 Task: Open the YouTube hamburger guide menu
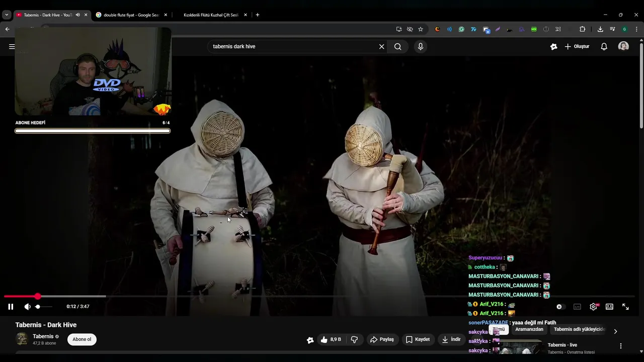[x=12, y=46]
